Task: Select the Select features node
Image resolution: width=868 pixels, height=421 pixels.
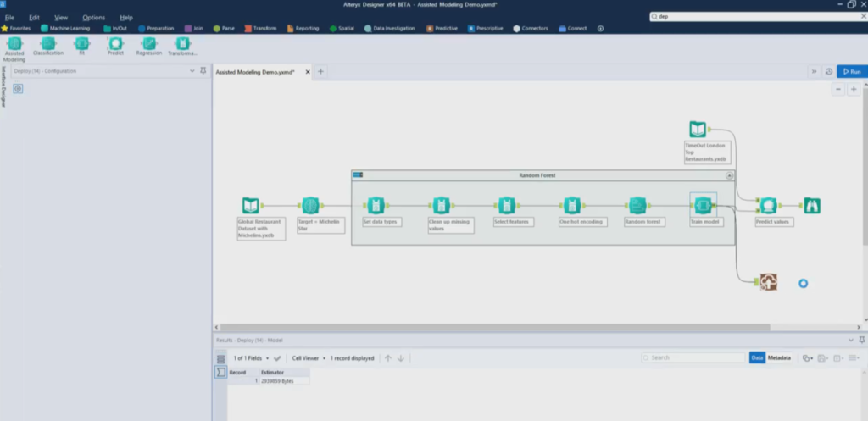Action: 507,206
